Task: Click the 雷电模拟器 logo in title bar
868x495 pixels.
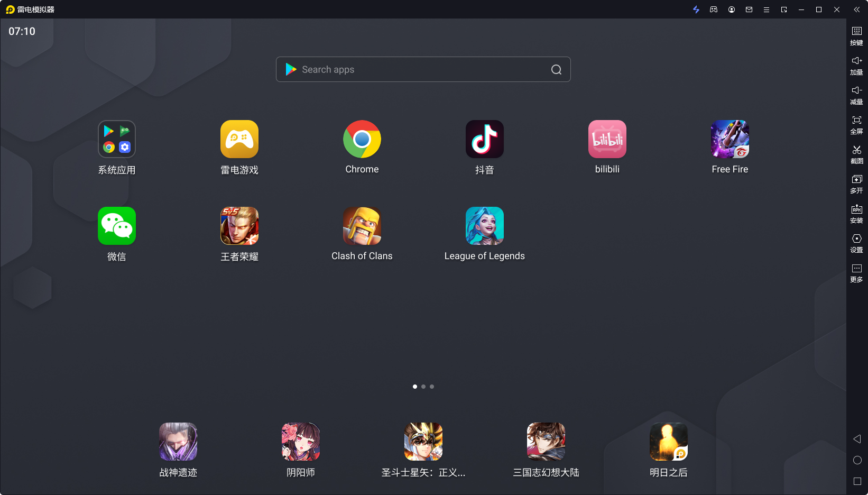Action: point(10,10)
